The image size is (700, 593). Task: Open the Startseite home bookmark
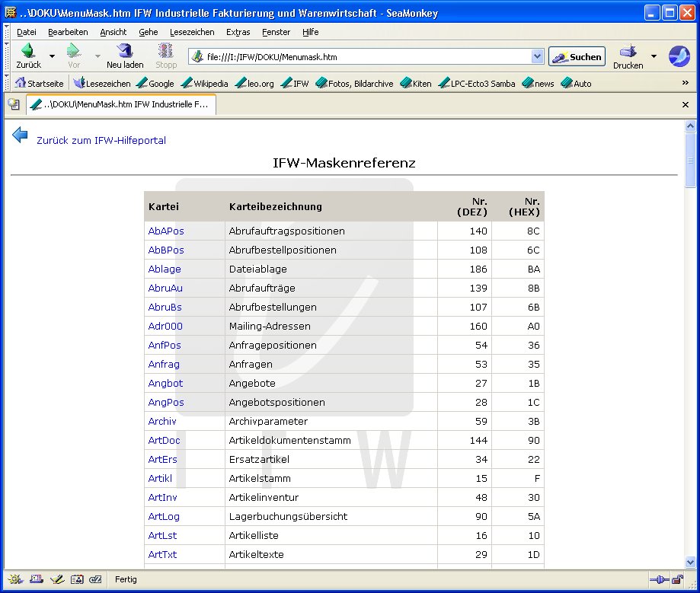[39, 84]
